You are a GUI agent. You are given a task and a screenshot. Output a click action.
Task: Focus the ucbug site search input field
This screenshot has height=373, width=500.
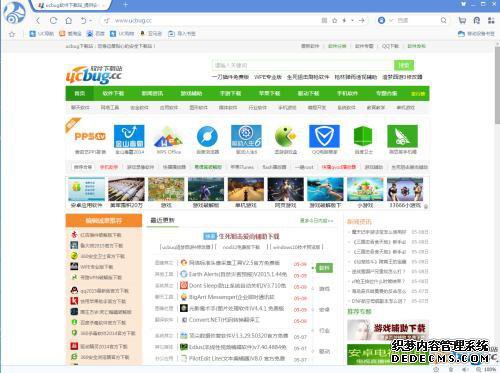303,65
